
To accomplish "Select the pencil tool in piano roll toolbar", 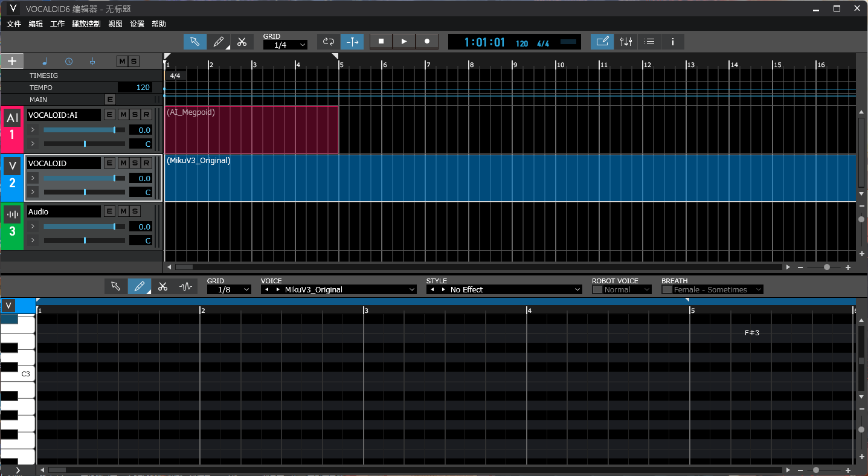I will pos(140,286).
